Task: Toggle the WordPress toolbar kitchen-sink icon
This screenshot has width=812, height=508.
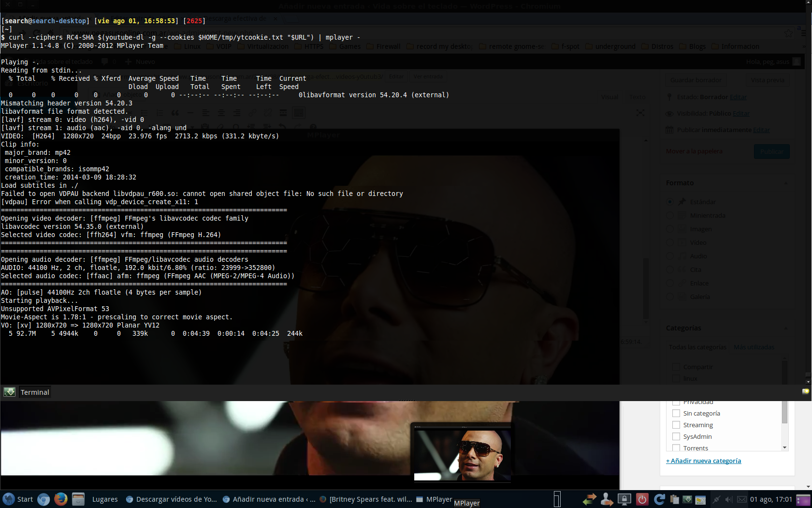Action: click(x=299, y=113)
